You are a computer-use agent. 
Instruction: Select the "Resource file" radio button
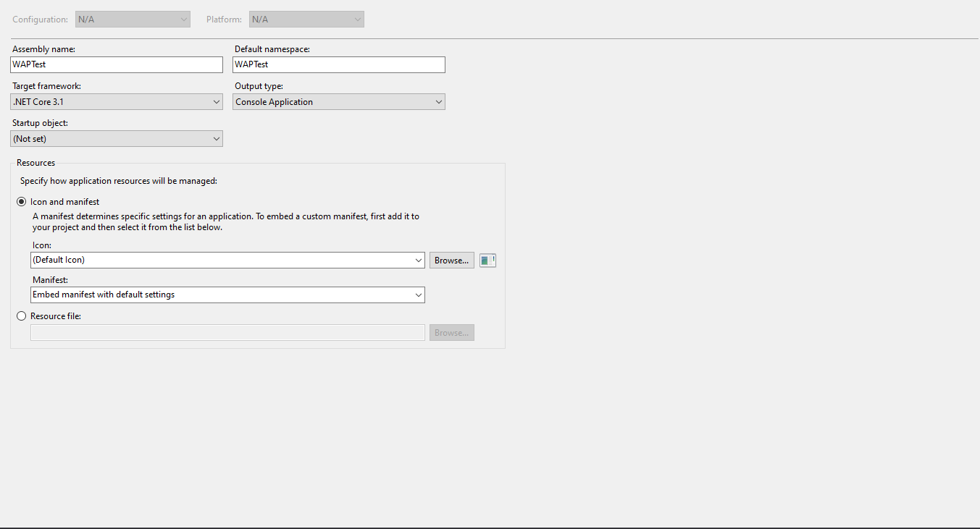pyautogui.click(x=21, y=316)
